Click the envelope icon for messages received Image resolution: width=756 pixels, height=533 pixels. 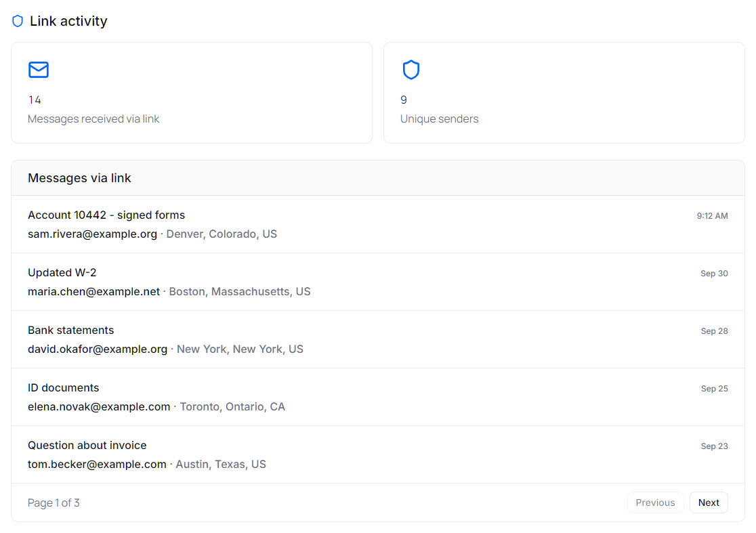[39, 70]
